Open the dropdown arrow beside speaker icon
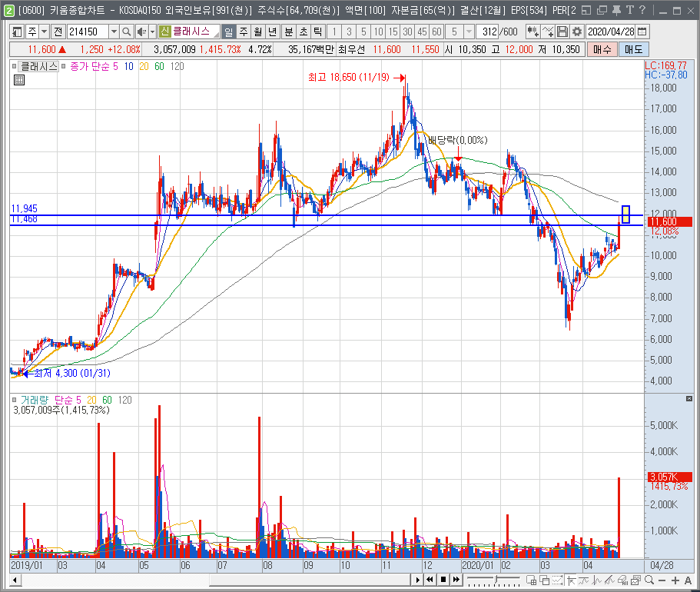The height and width of the screenshot is (592, 700). [152, 32]
